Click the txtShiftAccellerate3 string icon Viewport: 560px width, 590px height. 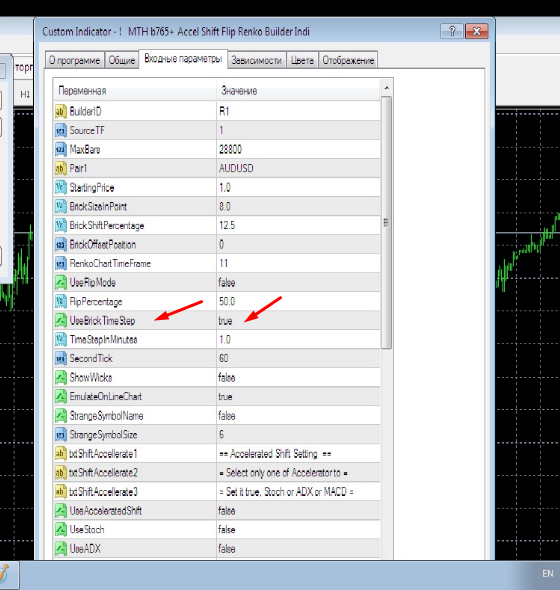click(61, 492)
